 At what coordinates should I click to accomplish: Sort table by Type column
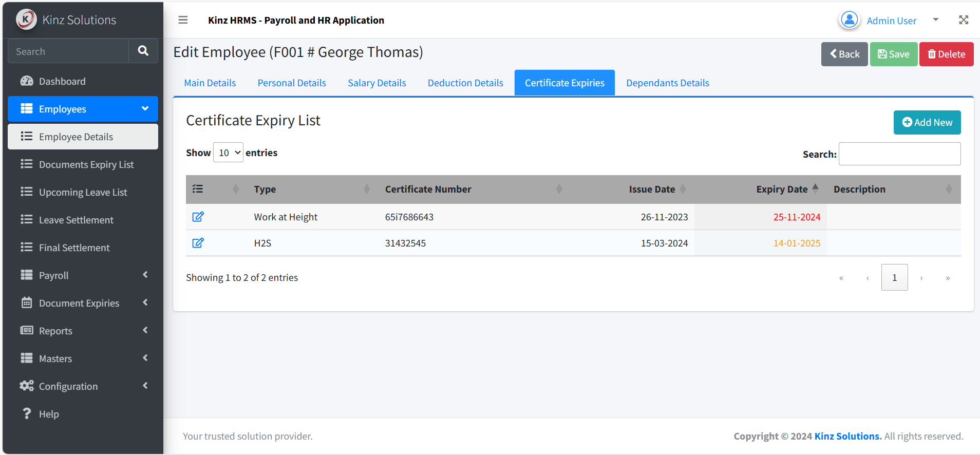tap(313, 189)
